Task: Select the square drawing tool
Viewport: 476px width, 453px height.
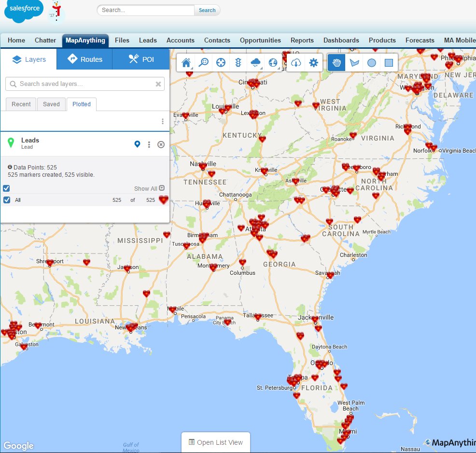Action: [x=389, y=63]
